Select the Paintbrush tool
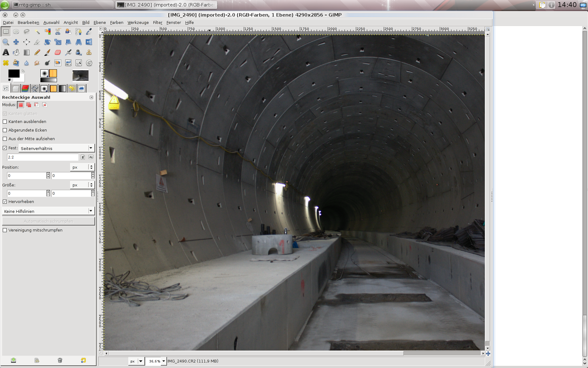 click(x=47, y=52)
